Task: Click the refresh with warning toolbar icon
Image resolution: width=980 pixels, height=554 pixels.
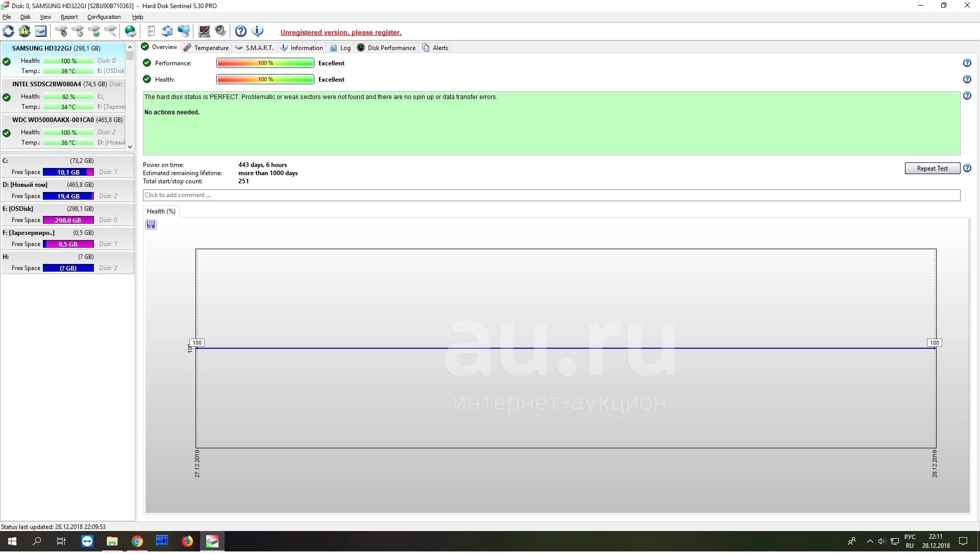Action: coord(24,31)
